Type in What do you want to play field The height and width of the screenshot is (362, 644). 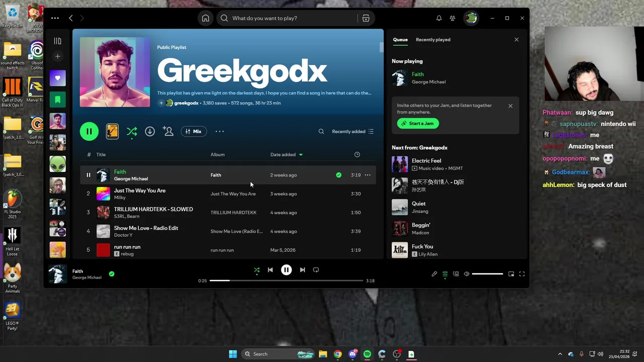[x=287, y=18]
